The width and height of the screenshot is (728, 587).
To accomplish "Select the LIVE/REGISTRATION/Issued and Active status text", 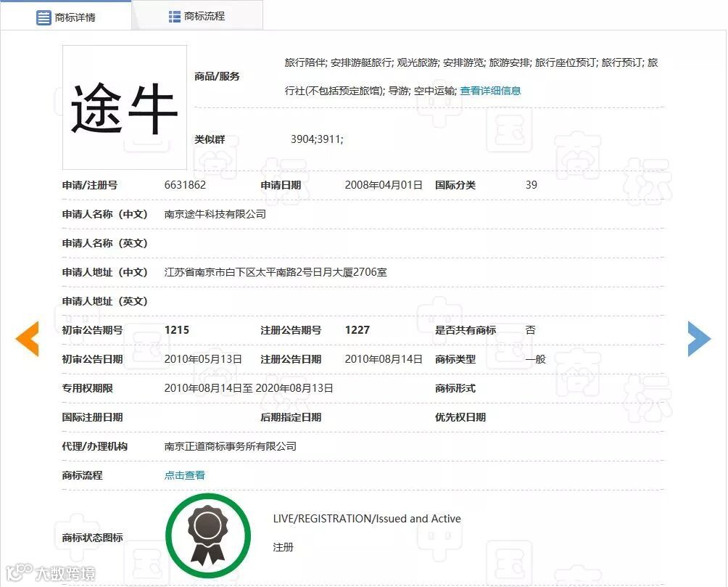I will pos(367,519).
